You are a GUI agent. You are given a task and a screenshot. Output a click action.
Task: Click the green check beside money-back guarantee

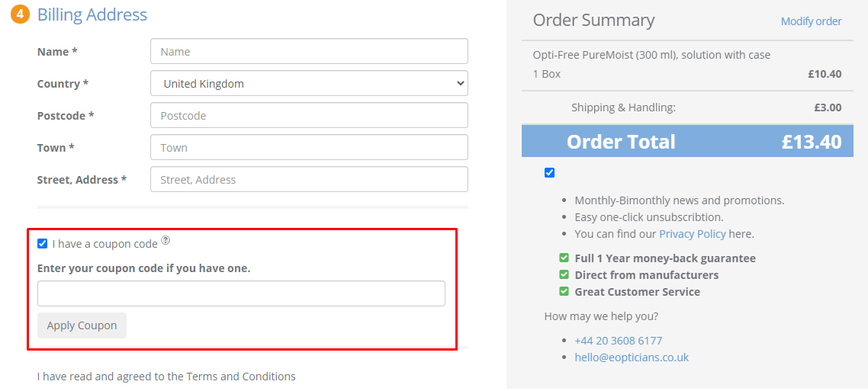[564, 258]
